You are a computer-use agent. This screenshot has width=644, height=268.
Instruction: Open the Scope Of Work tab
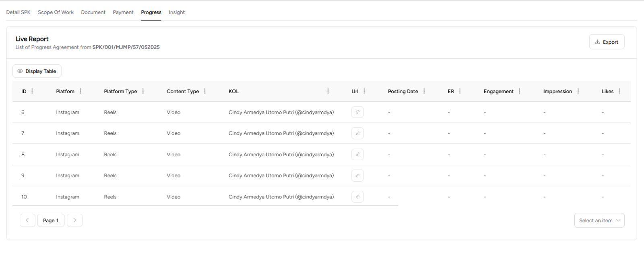pos(56,12)
